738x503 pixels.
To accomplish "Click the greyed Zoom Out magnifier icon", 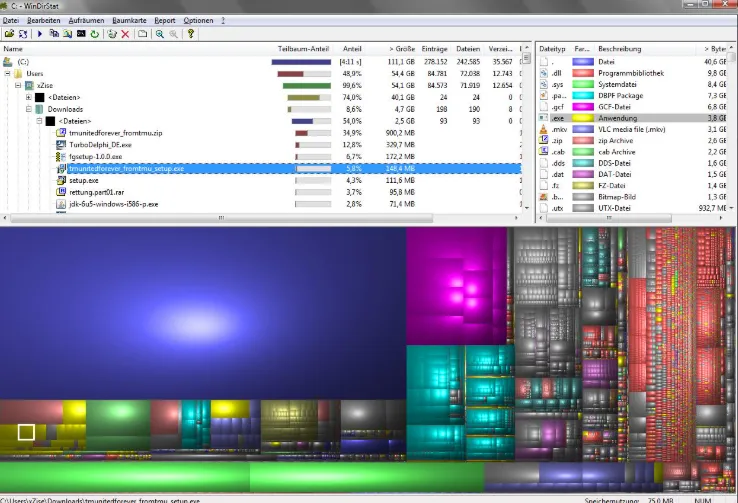I will click(173, 34).
